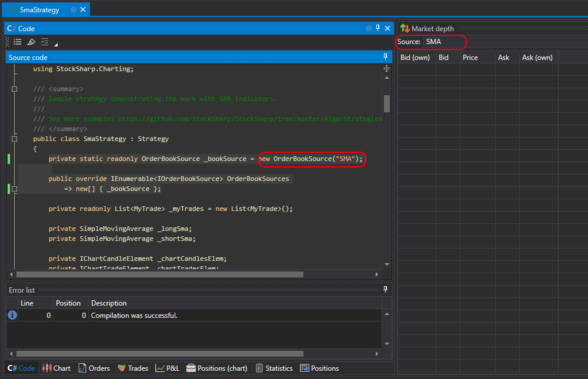Click the source code scroll-up arrow
This screenshot has width=588, height=379.
[387, 78]
